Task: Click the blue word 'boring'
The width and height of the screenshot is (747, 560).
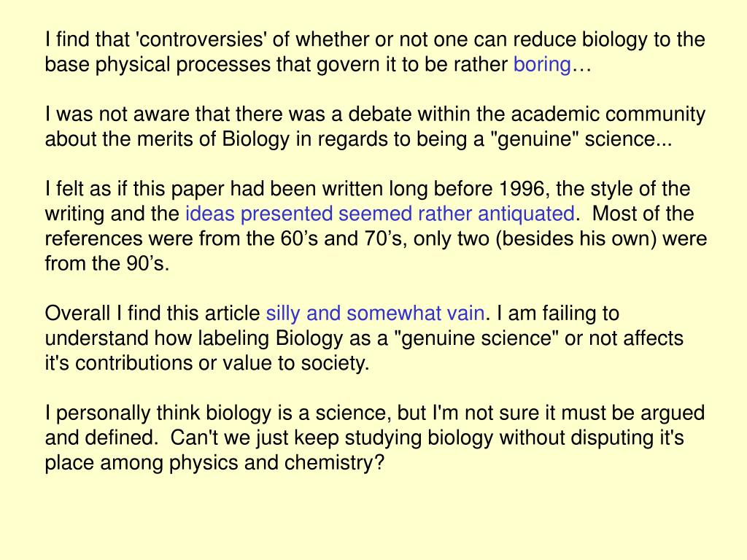Action: (x=542, y=65)
